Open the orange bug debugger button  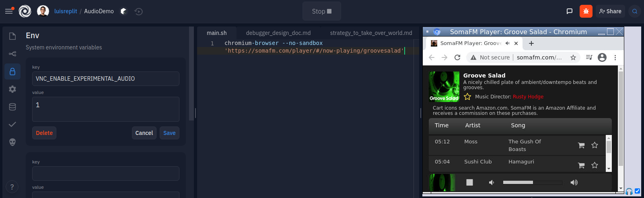[x=586, y=11]
